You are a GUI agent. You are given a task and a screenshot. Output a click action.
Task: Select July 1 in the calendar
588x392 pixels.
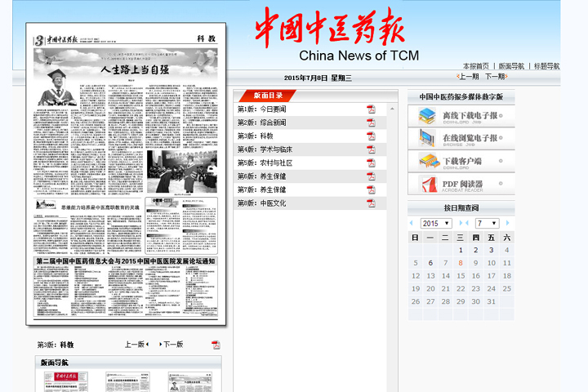pyautogui.click(x=461, y=250)
